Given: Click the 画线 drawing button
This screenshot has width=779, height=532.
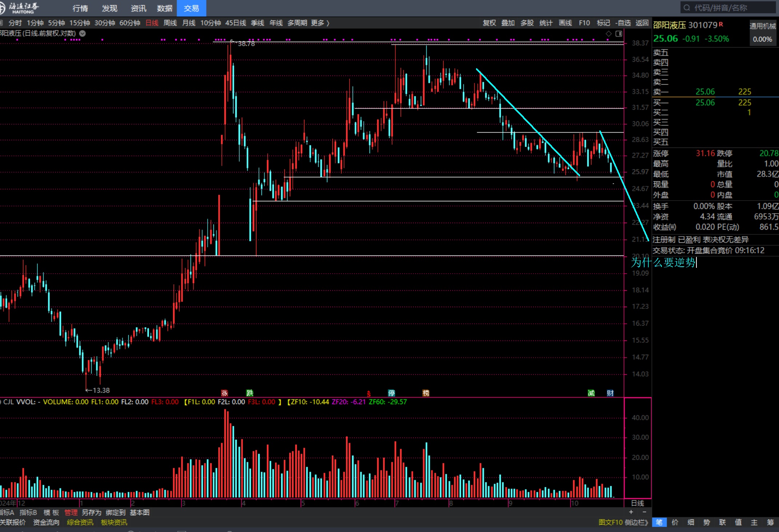Looking at the screenshot, I should point(565,23).
